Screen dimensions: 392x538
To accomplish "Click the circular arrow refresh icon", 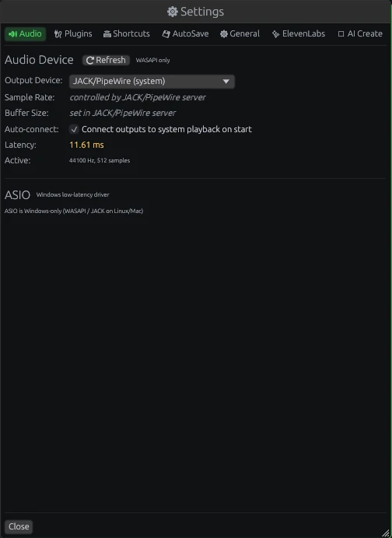I will (x=90, y=61).
